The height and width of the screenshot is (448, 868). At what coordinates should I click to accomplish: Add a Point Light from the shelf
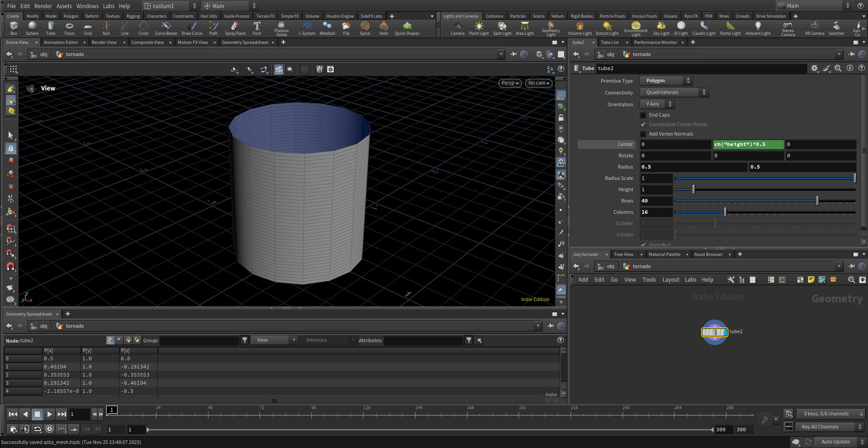[479, 28]
